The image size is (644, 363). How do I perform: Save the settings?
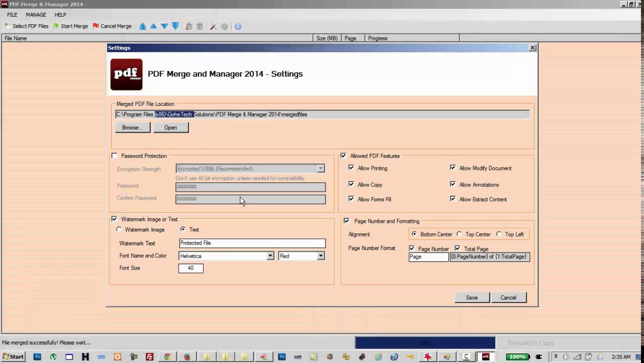point(472,297)
